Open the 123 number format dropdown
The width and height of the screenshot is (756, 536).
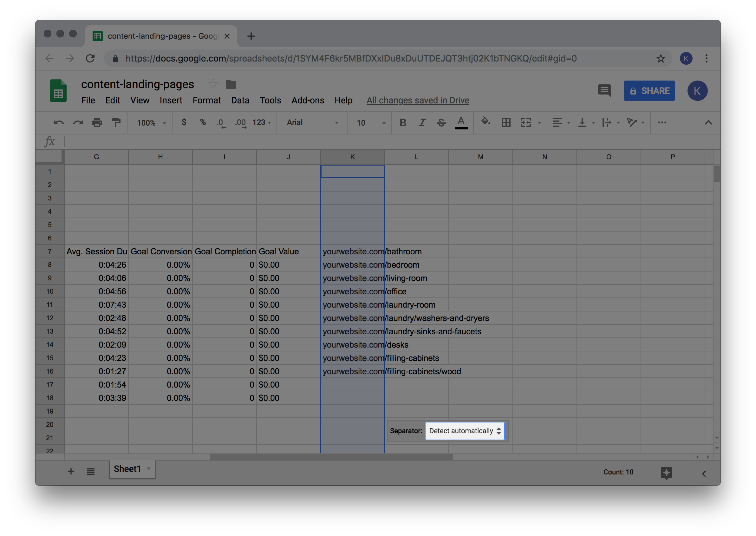coord(262,123)
